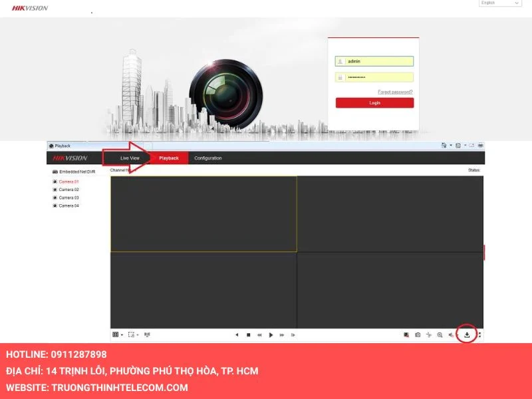Select Camera 01 in the list
The height and width of the screenshot is (399, 532).
click(69, 182)
